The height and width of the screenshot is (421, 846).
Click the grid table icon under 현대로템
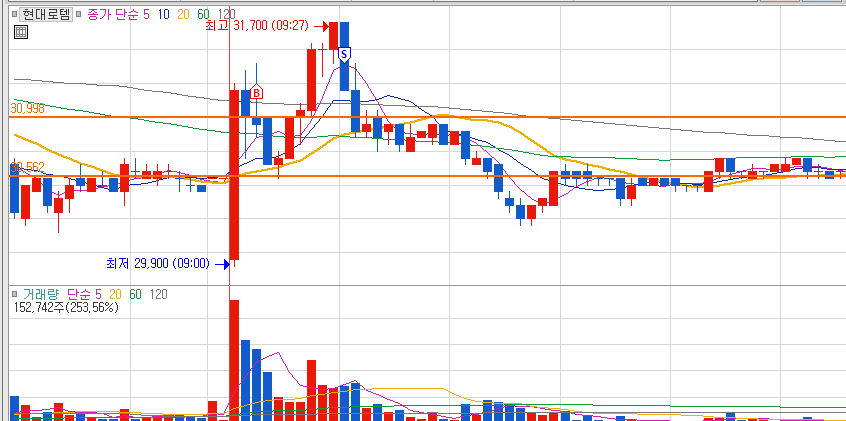tap(21, 32)
